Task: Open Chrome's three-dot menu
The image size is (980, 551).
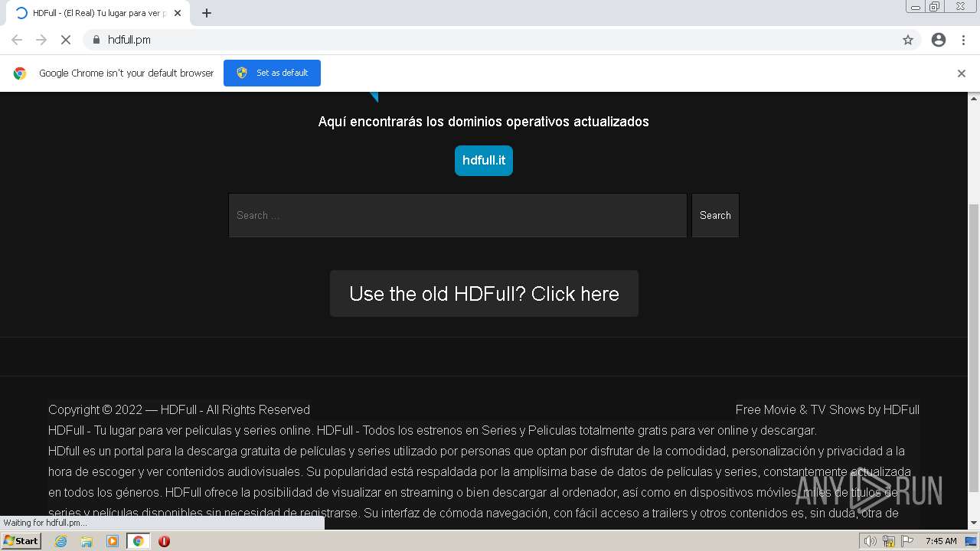Action: coord(963,40)
